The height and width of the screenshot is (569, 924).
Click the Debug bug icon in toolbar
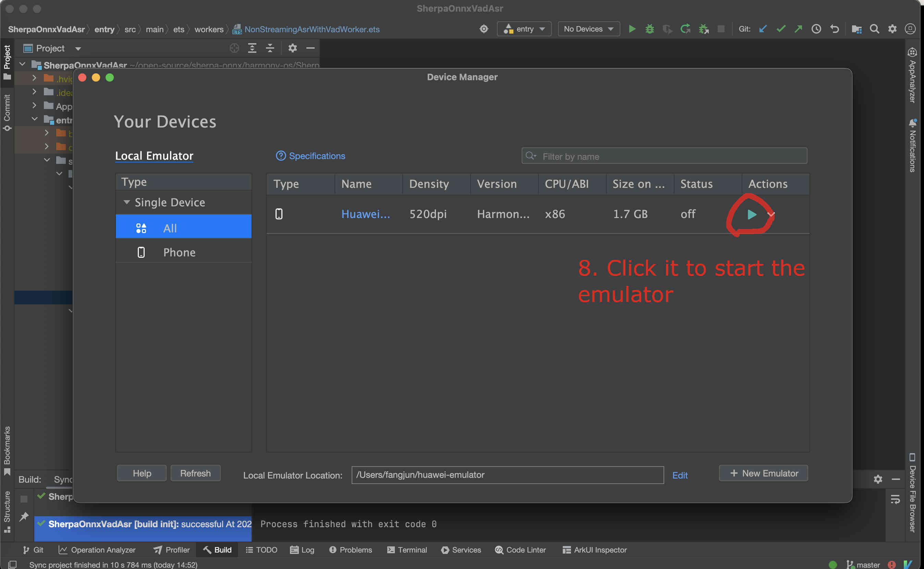[650, 29]
